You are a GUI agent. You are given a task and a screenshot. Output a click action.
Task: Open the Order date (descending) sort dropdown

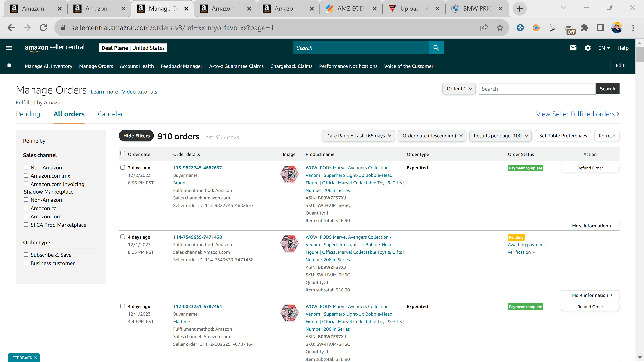[432, 136]
